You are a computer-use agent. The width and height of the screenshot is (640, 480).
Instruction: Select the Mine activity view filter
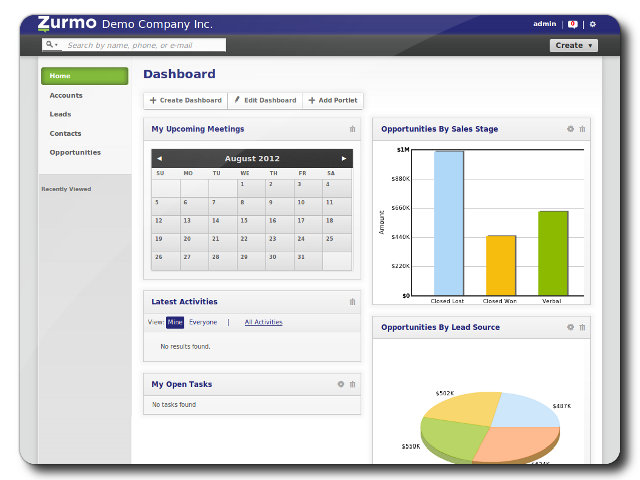click(175, 322)
